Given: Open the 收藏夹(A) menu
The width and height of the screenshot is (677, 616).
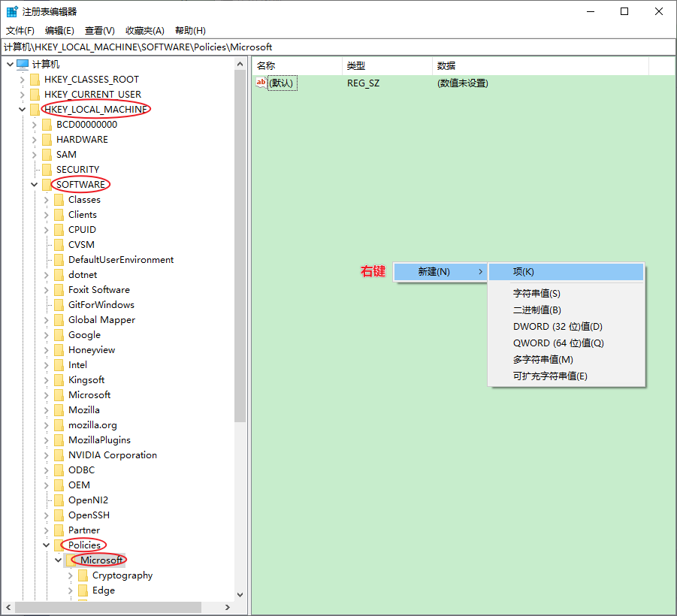Looking at the screenshot, I should (x=145, y=31).
